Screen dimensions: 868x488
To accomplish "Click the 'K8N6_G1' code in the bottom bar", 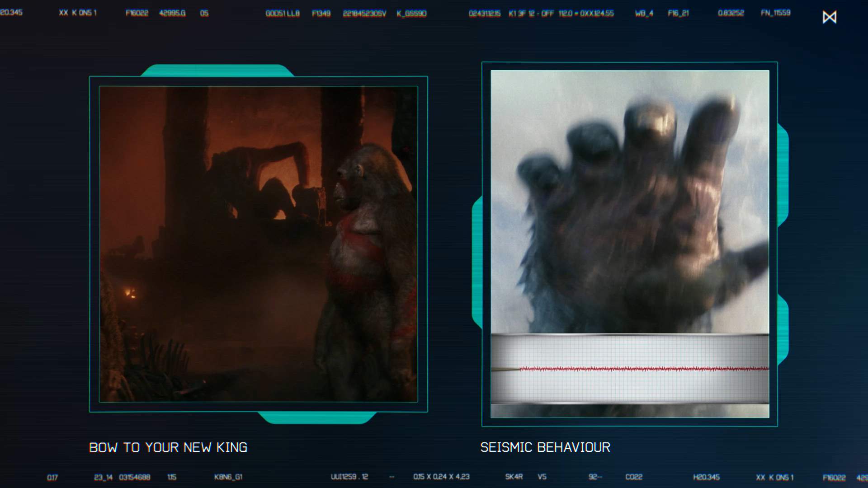I will click(x=228, y=477).
